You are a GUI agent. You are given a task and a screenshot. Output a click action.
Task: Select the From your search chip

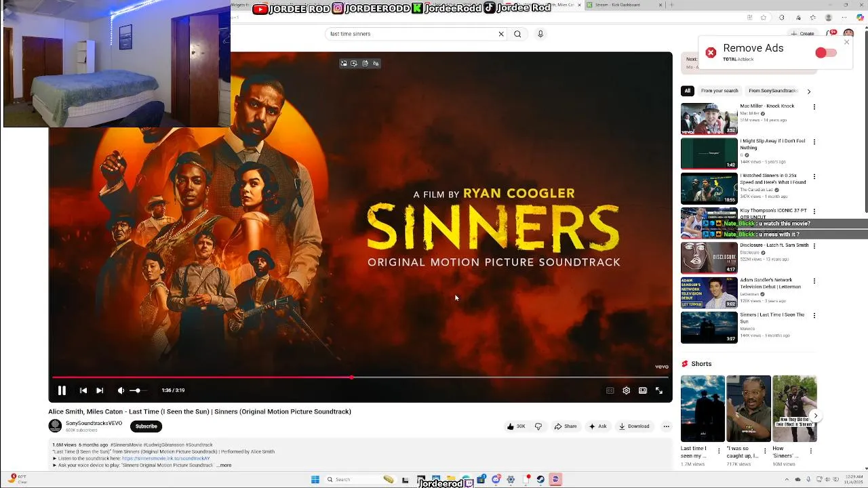click(719, 91)
